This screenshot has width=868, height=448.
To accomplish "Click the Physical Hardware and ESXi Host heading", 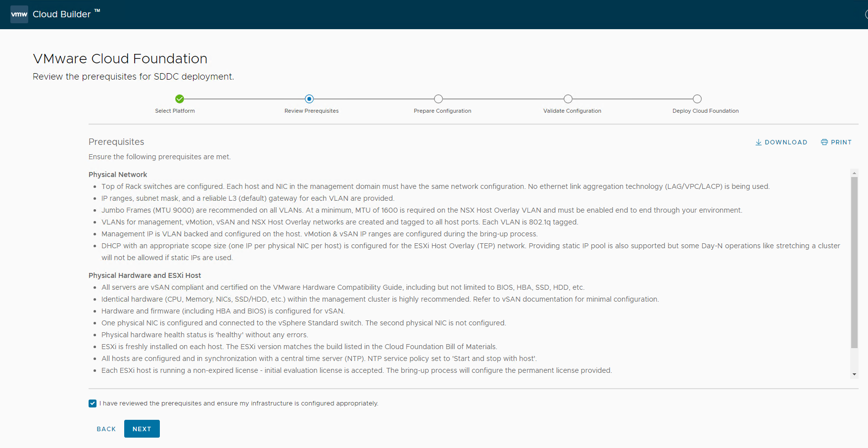I will tap(145, 275).
